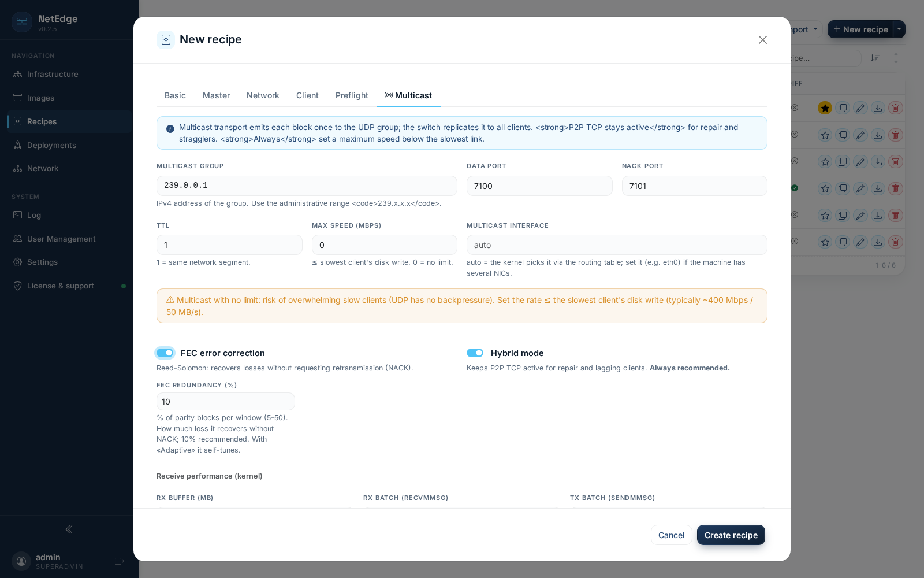Click the "Receive performance (kernel)" heading

coord(210,476)
